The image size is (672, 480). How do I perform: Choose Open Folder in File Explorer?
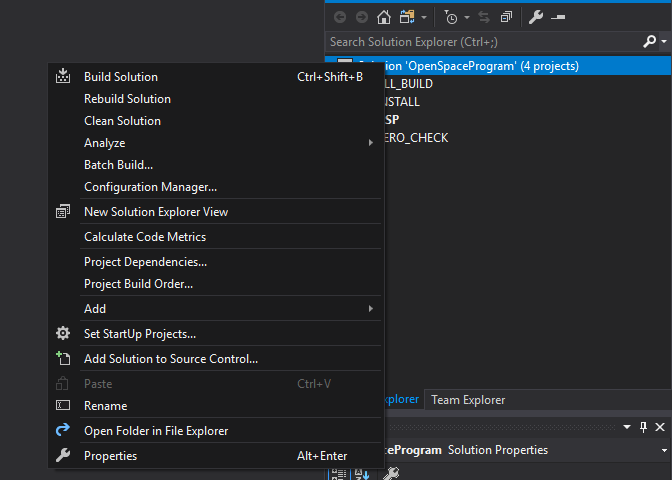point(216,431)
